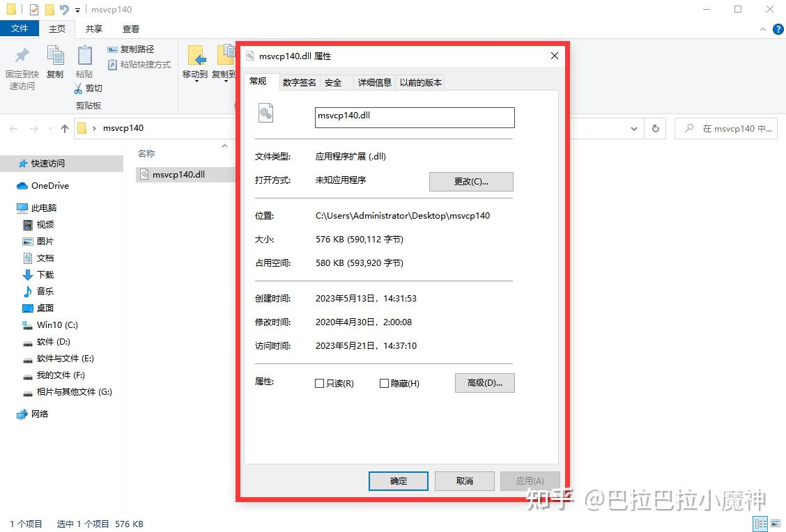The width and height of the screenshot is (786, 532).
Task: Click the Move to (移动到) icon
Action: 197,56
